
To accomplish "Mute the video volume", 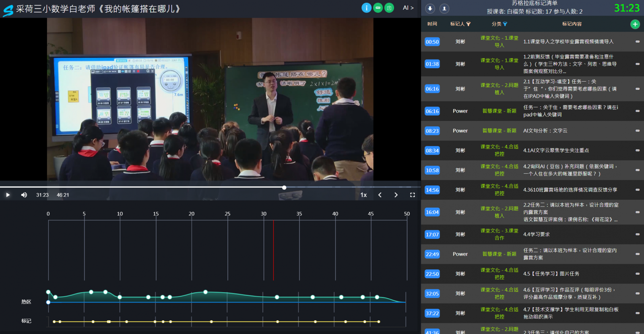I will (24, 195).
